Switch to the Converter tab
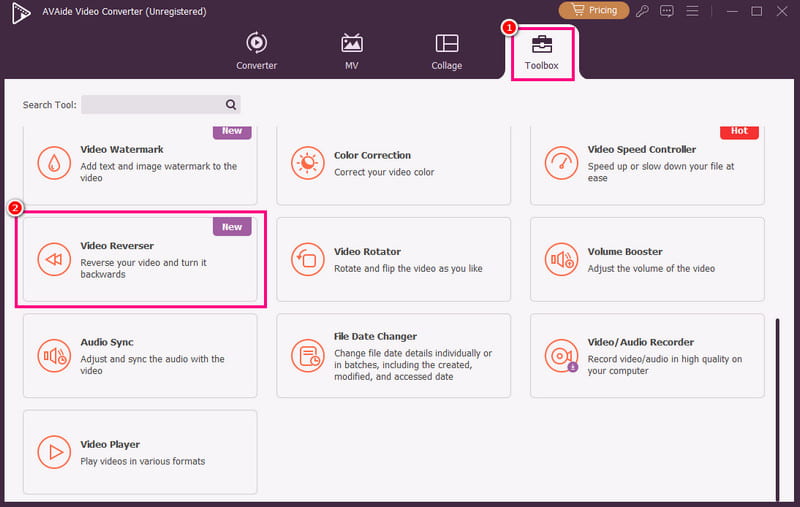This screenshot has width=800, height=507. tap(256, 52)
